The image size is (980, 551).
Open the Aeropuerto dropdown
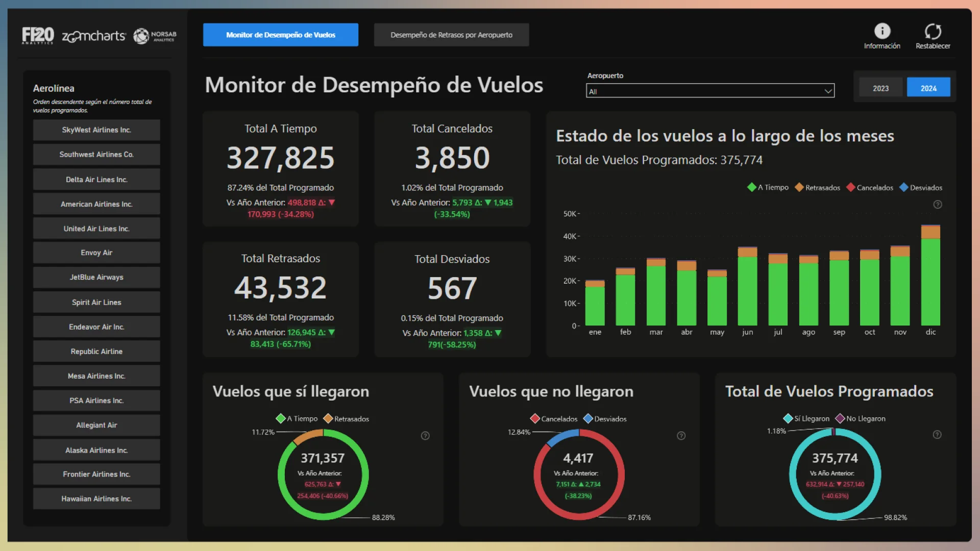(710, 91)
